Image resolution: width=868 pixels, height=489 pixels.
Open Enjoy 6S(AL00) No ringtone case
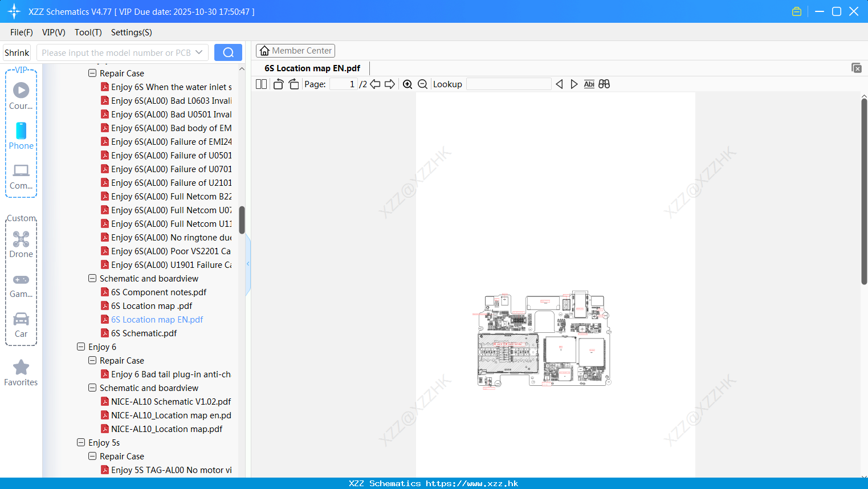(x=166, y=238)
